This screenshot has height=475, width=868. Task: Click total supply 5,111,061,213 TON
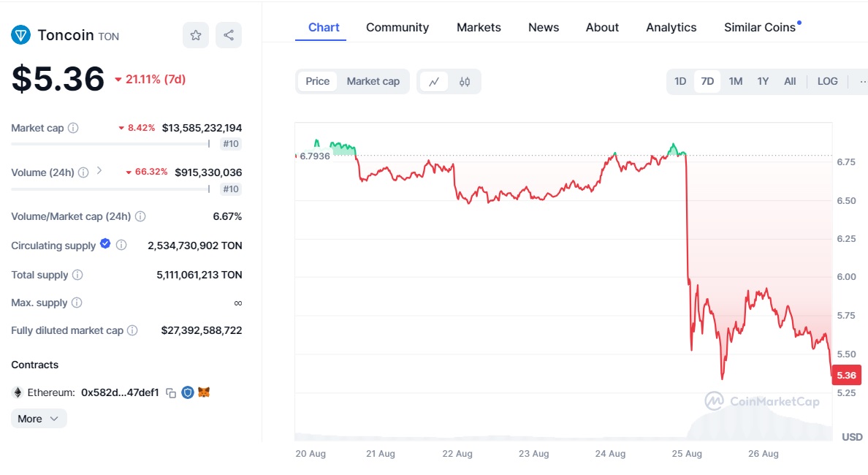pos(199,275)
